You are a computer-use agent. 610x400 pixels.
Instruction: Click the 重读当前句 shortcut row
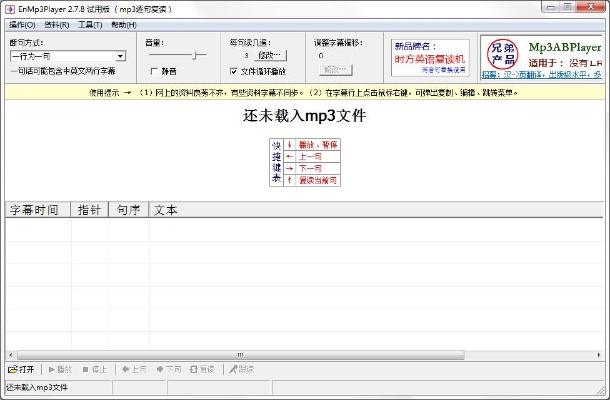pyautogui.click(x=312, y=180)
